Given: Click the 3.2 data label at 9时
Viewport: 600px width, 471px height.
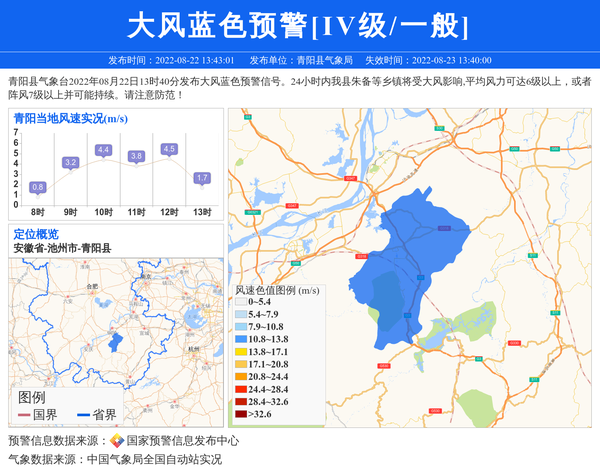Looking at the screenshot, I should (70, 162).
